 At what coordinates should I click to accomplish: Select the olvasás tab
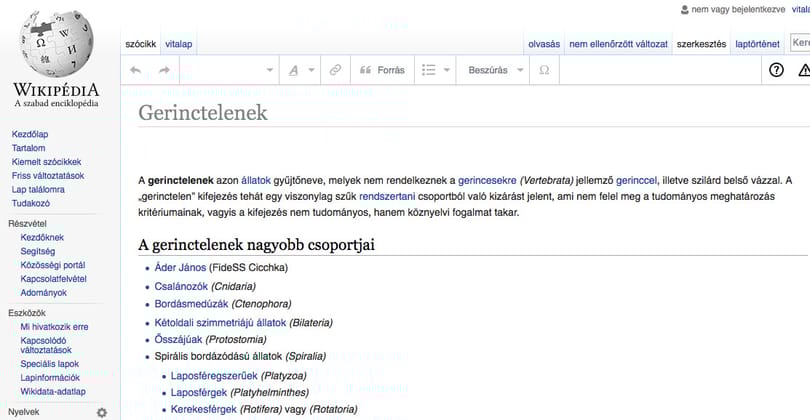tap(544, 44)
